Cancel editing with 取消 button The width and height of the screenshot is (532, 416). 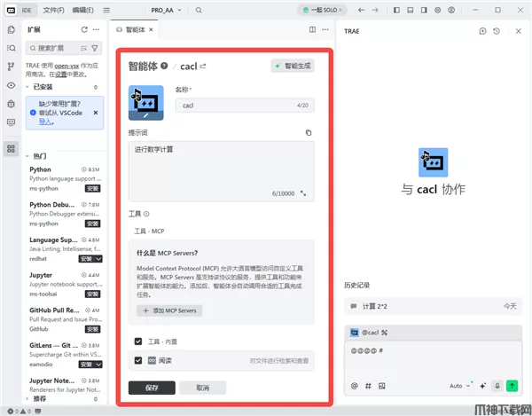(202, 388)
